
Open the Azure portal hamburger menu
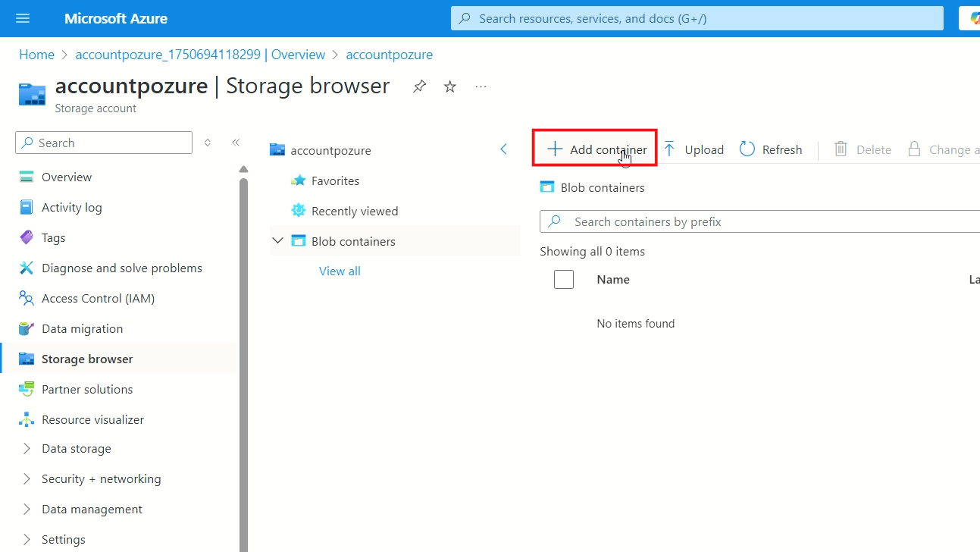(23, 18)
